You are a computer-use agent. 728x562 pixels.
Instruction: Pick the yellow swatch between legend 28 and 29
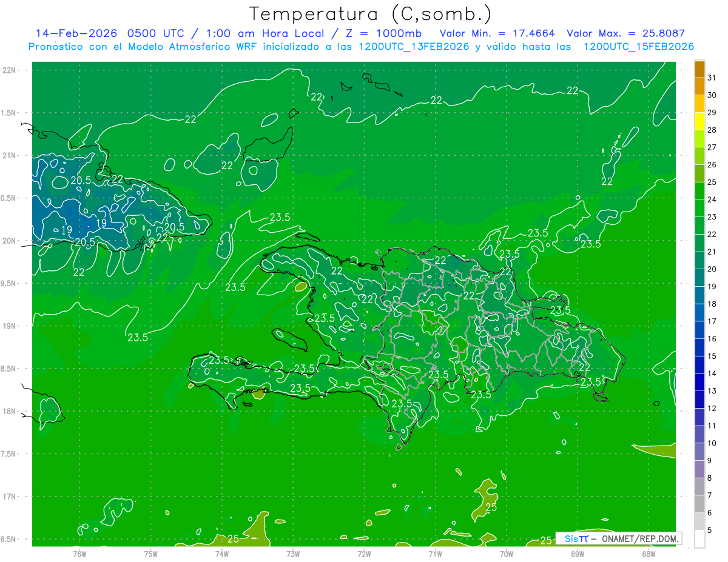pyautogui.click(x=699, y=121)
